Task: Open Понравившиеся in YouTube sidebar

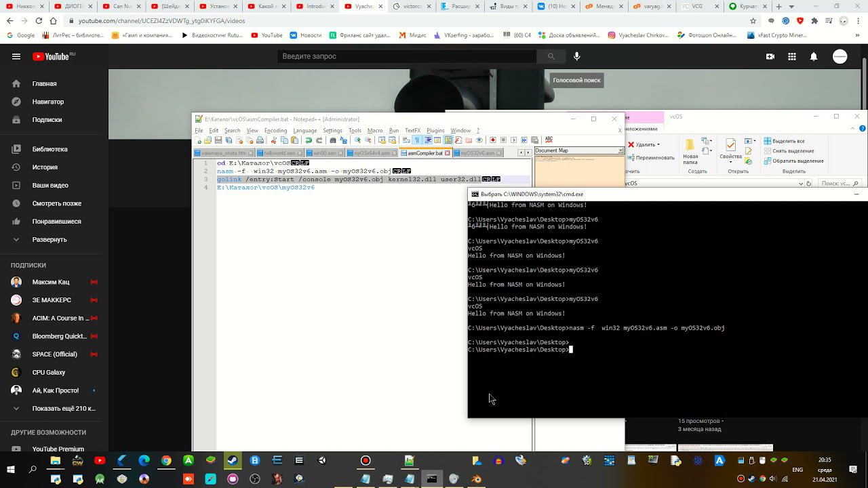Action: pos(54,221)
